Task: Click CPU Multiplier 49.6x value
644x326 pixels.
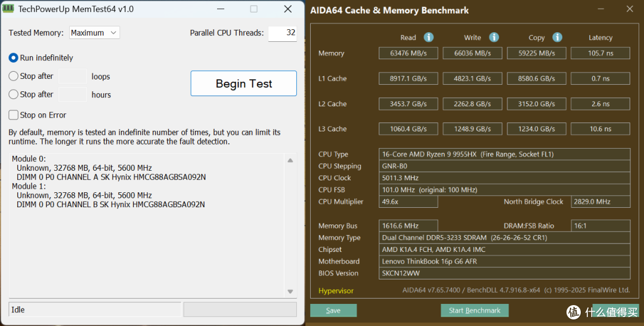Action: (x=408, y=202)
